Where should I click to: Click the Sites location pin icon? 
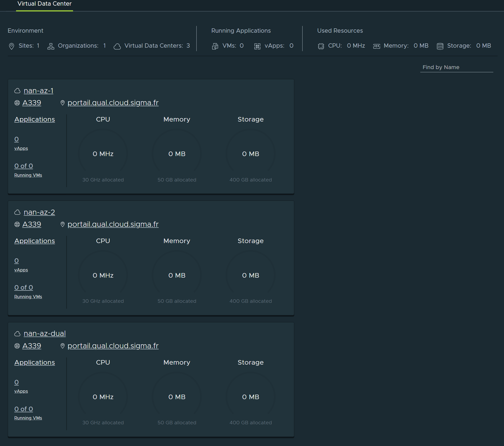coord(12,46)
